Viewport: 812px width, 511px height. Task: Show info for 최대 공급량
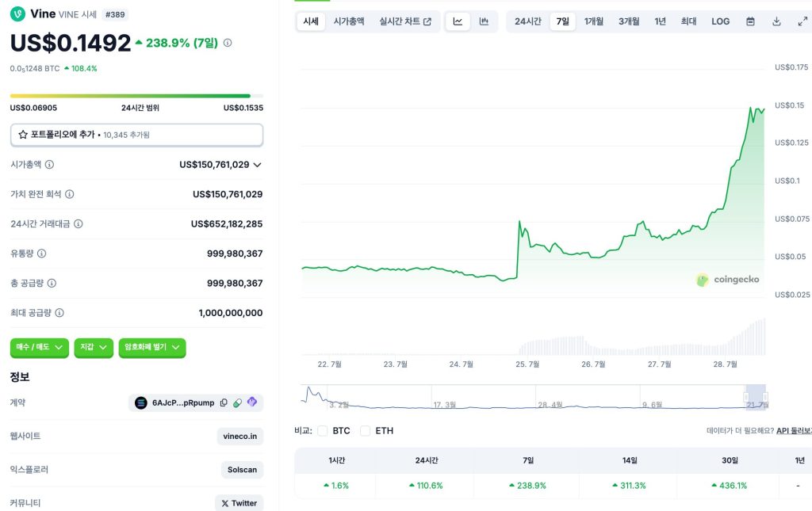[x=59, y=313]
